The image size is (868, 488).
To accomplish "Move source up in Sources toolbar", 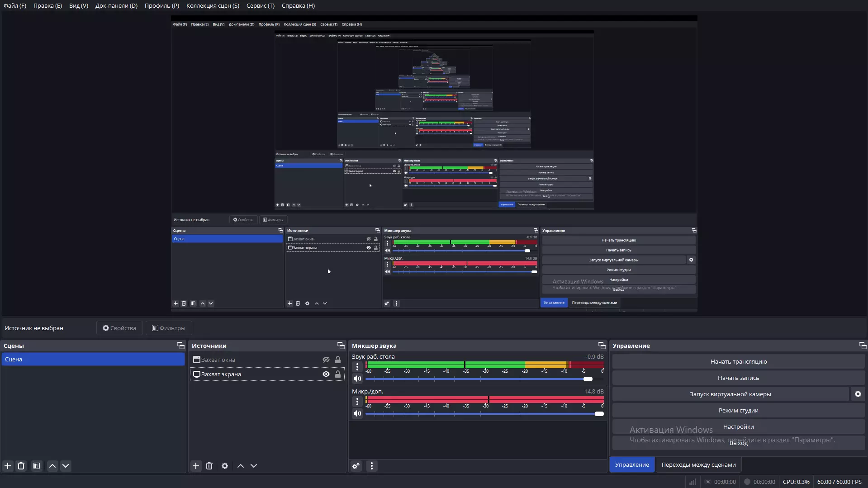I will coord(241,466).
